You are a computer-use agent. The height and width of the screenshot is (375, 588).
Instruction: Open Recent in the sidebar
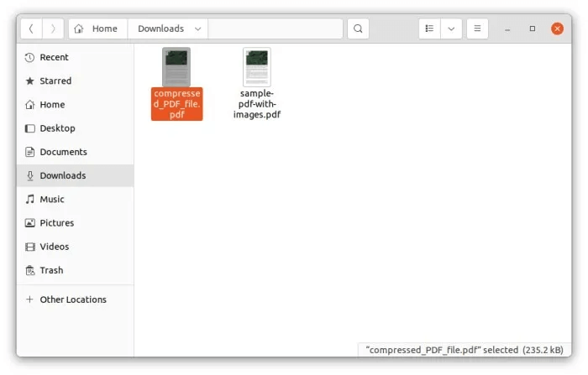75,57
